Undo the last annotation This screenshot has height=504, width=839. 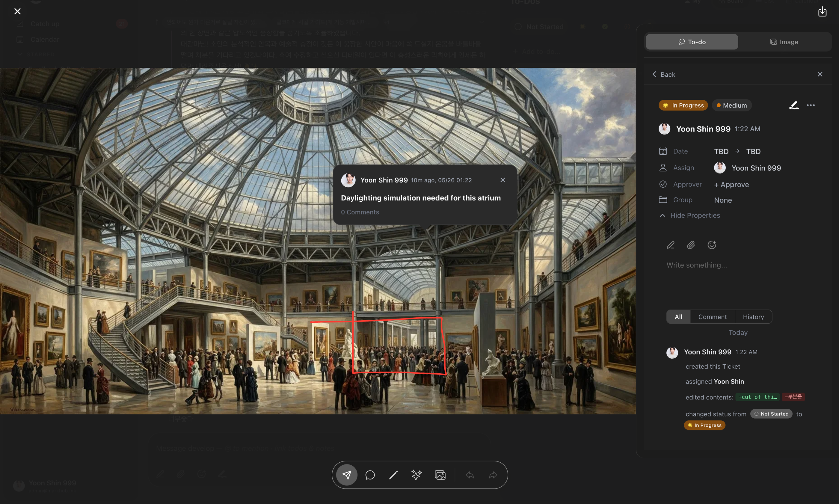tap(470, 475)
